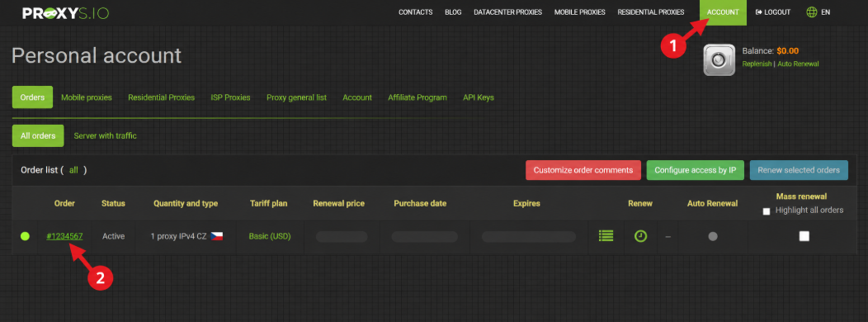868x322 pixels.
Task: Open the API Keys tab
Action: click(479, 97)
